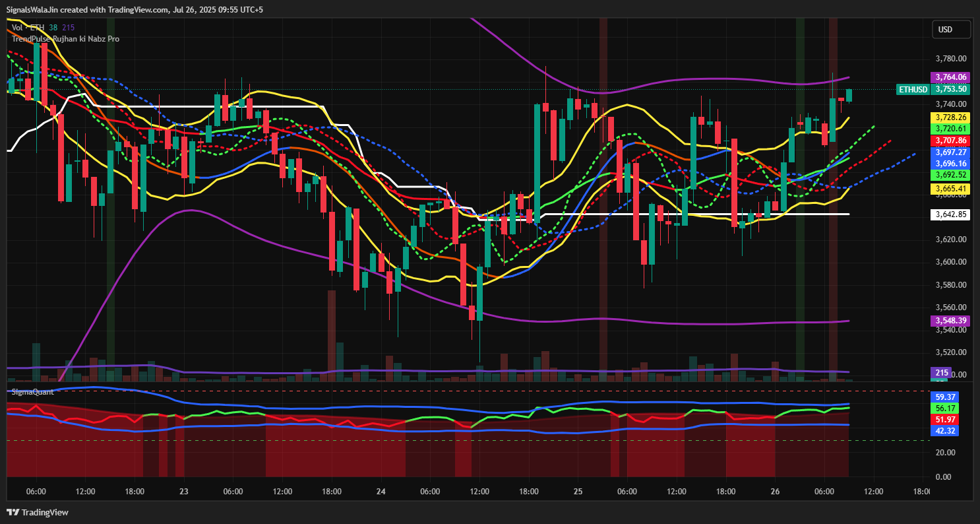Click the blue 59.37 SigmaQuant value tag
This screenshot has height=524, width=980.
click(946, 397)
